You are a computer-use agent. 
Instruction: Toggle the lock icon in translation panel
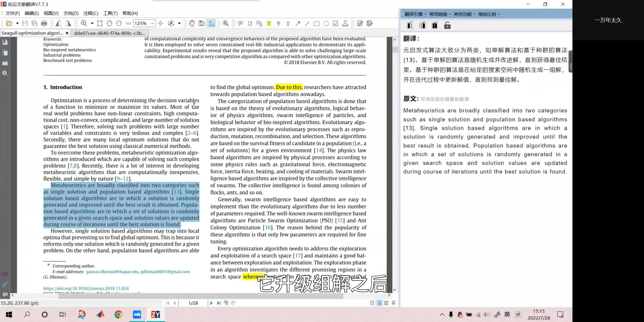coord(447,25)
